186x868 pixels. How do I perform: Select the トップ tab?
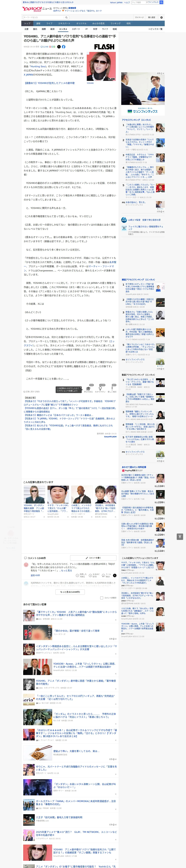pos(27,24)
